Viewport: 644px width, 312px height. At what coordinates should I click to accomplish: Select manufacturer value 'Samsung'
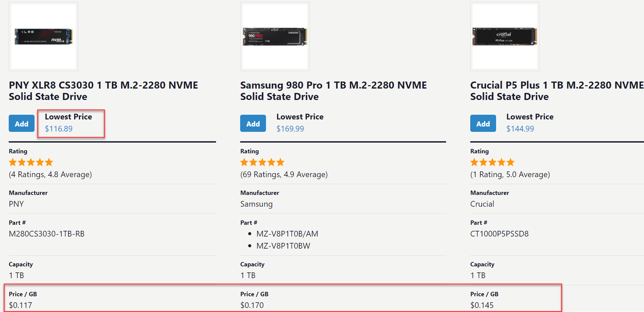pos(256,204)
